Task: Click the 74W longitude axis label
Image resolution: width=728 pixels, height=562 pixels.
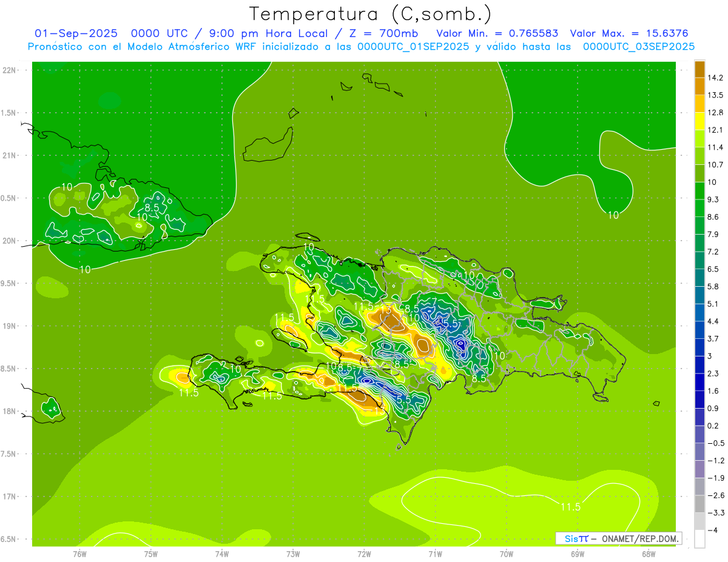Action: pos(222,554)
